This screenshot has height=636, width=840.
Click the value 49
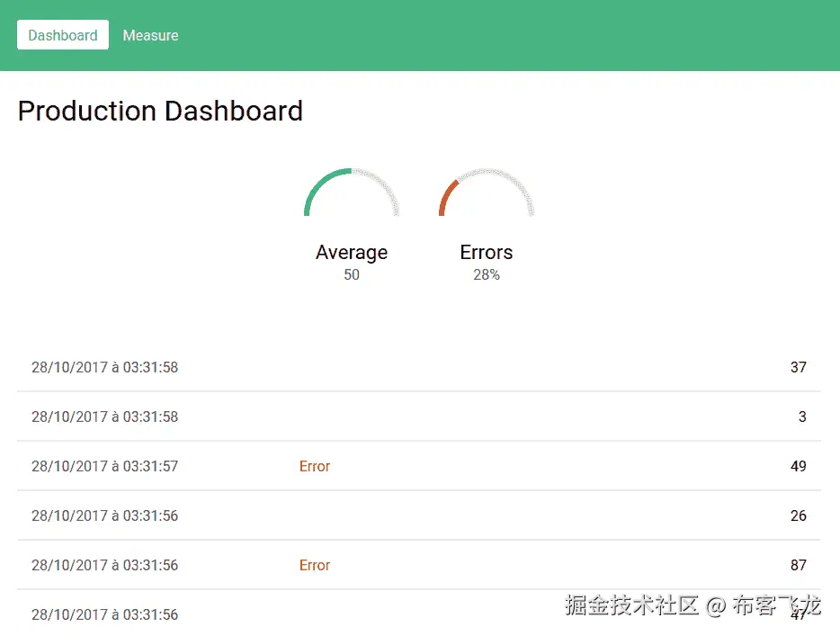click(x=799, y=466)
